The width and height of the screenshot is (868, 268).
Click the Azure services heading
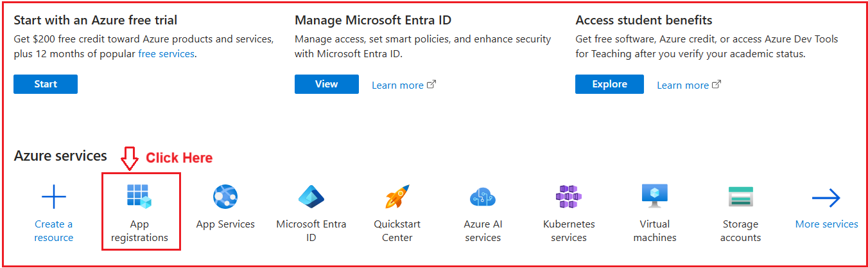coord(60,156)
